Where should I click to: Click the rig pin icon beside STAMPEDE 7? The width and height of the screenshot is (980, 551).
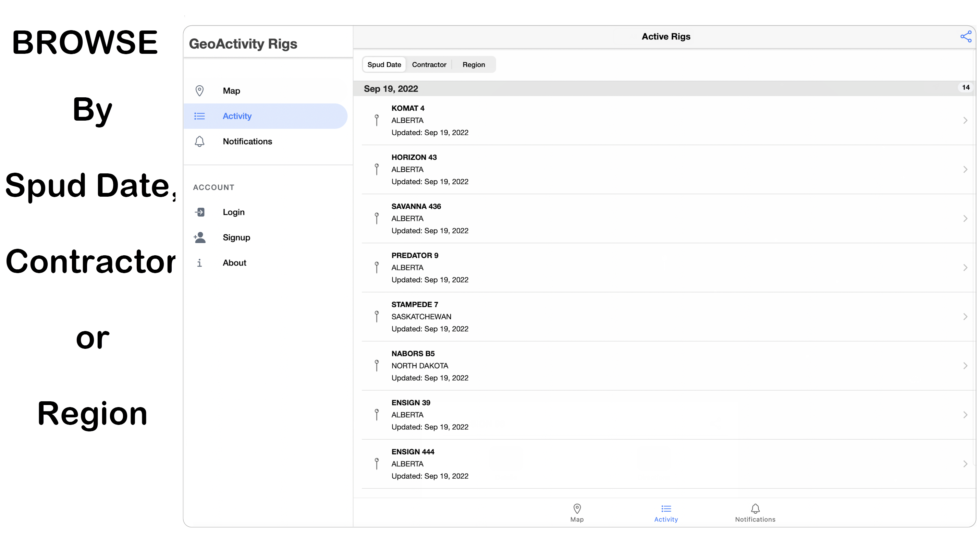click(x=377, y=317)
